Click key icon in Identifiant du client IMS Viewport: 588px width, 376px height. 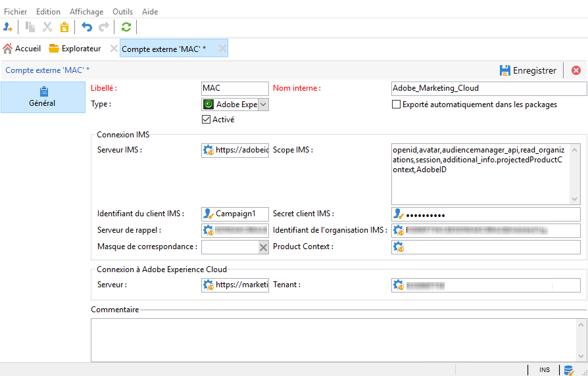click(x=208, y=214)
